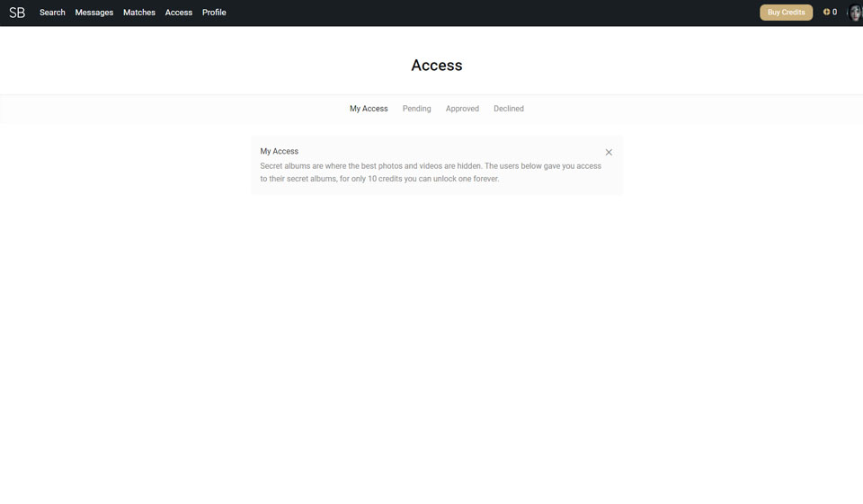Open Matches in the navigation bar
The width and height of the screenshot is (863, 504).
pyautogui.click(x=139, y=13)
